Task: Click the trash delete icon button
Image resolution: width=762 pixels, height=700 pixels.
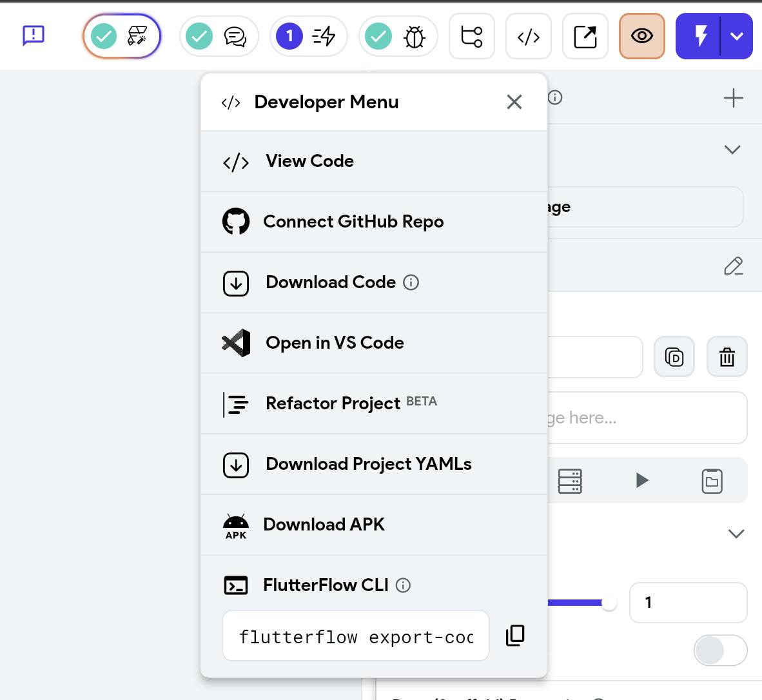Action: pyautogui.click(x=727, y=357)
